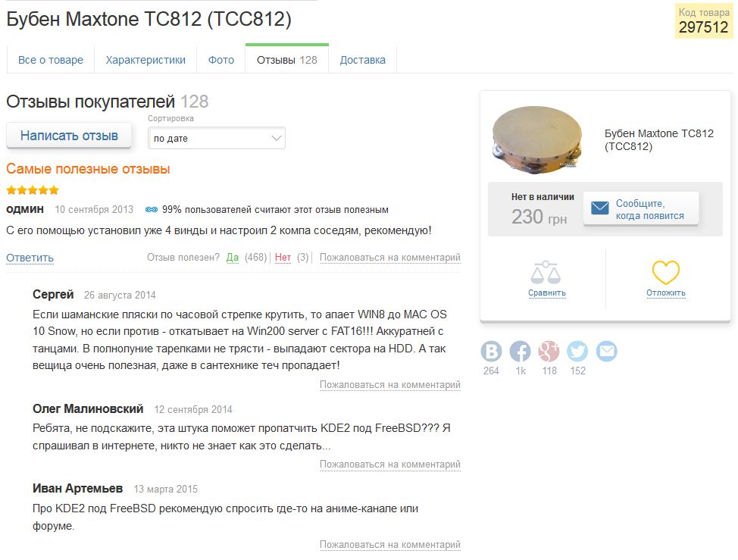
Task: Mark review unhelpful with 'Нет'
Action: tap(283, 258)
